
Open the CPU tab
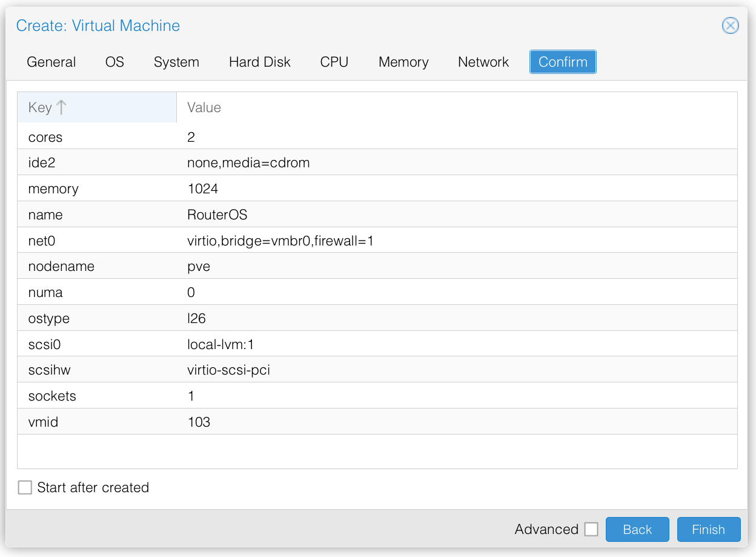334,62
